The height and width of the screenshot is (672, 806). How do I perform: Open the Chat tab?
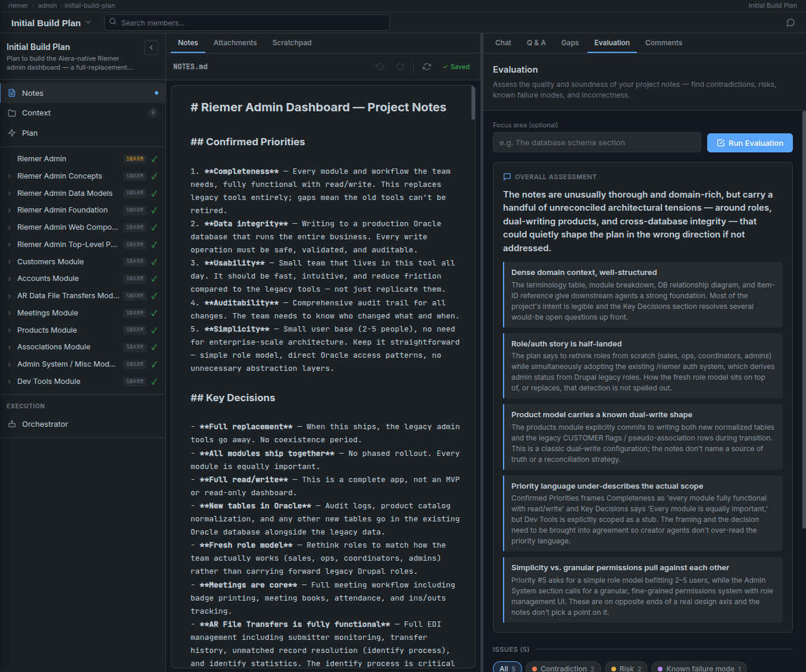click(503, 43)
